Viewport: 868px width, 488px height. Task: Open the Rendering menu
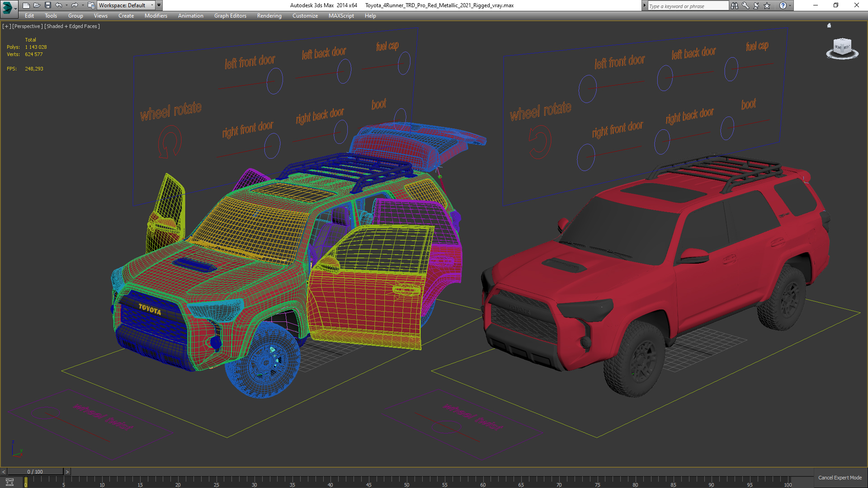click(269, 16)
